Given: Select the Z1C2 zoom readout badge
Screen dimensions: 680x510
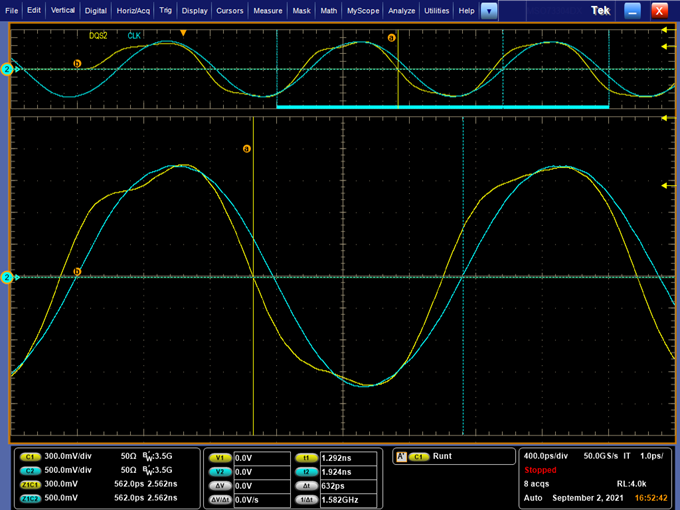Looking at the screenshot, I should tap(30, 497).
